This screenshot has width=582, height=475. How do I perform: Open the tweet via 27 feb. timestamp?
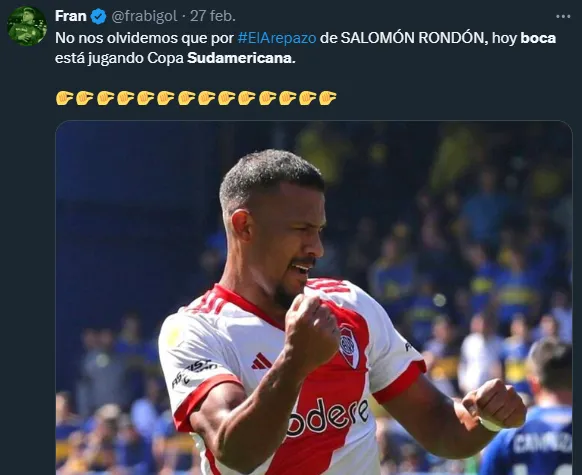[x=213, y=16]
